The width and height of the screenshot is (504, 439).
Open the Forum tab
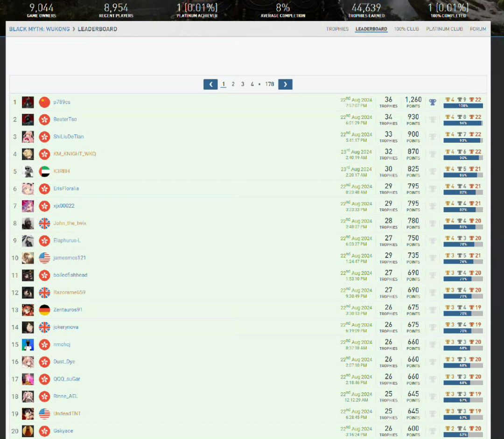(478, 29)
